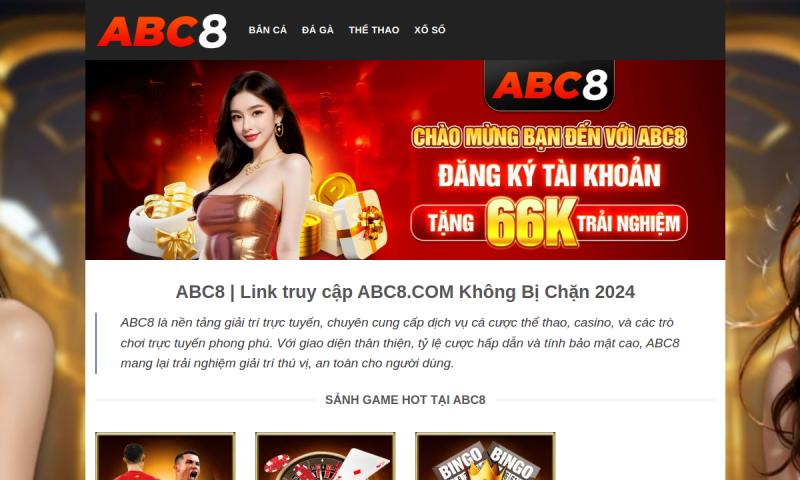Screen dimensions: 800x480
Task: Go to the THỂ THAO section
Action: click(x=373, y=30)
